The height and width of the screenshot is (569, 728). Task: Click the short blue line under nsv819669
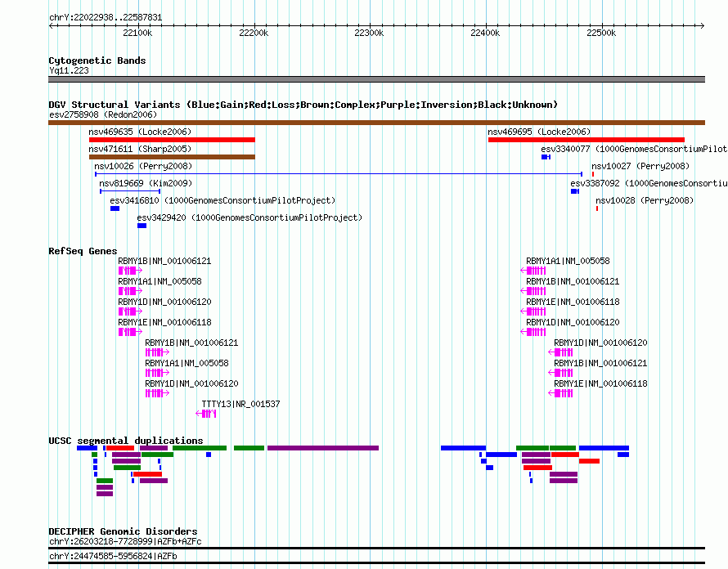click(x=130, y=191)
